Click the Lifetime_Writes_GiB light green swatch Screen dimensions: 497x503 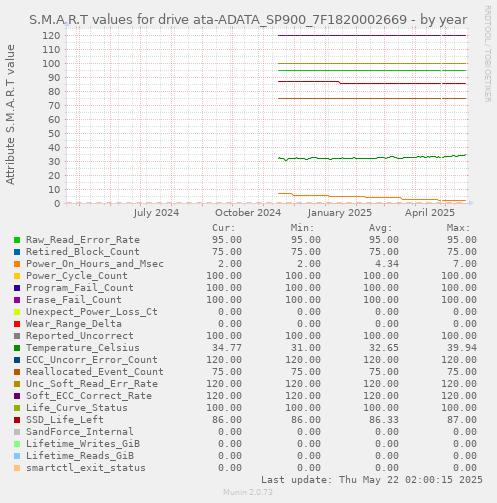(17, 444)
